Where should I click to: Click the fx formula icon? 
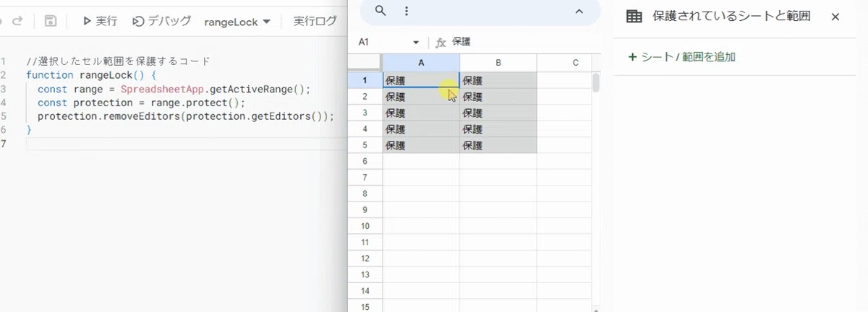441,43
